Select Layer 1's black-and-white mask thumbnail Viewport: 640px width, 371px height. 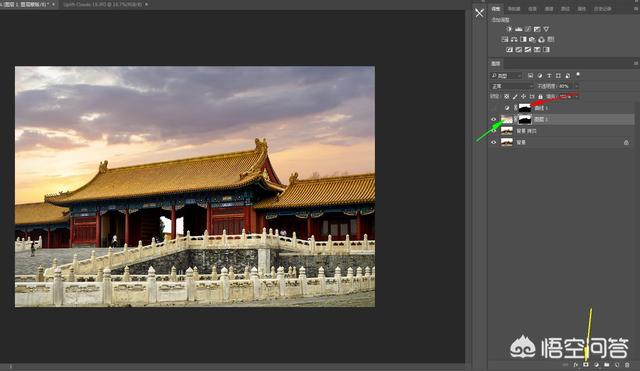click(x=524, y=119)
